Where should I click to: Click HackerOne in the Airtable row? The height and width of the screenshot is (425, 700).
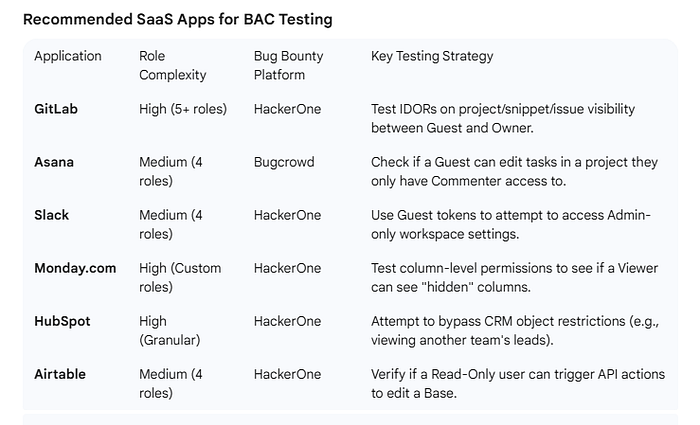[x=288, y=374]
